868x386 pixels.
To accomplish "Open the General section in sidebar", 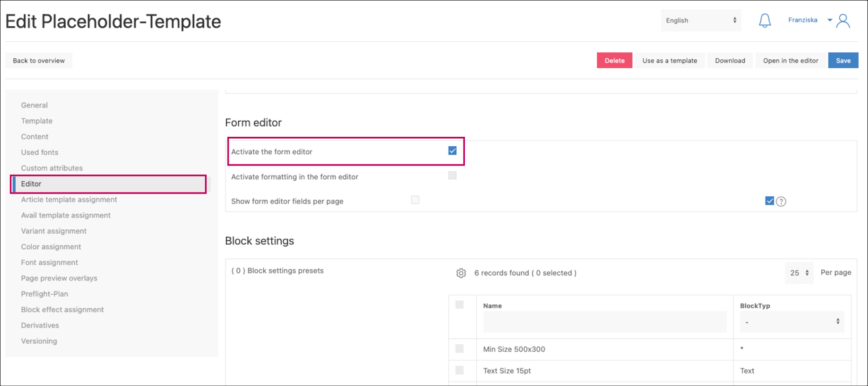I will pos(34,106).
